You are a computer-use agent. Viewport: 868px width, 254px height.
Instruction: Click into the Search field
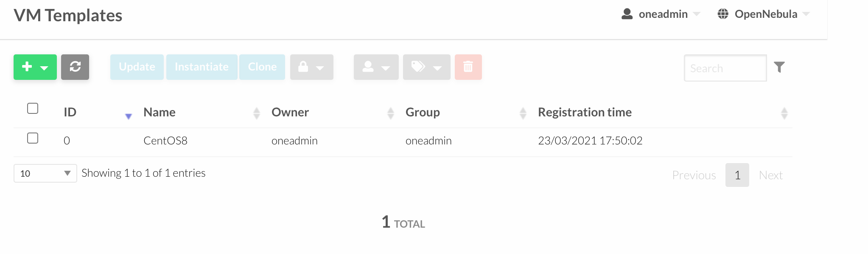725,68
